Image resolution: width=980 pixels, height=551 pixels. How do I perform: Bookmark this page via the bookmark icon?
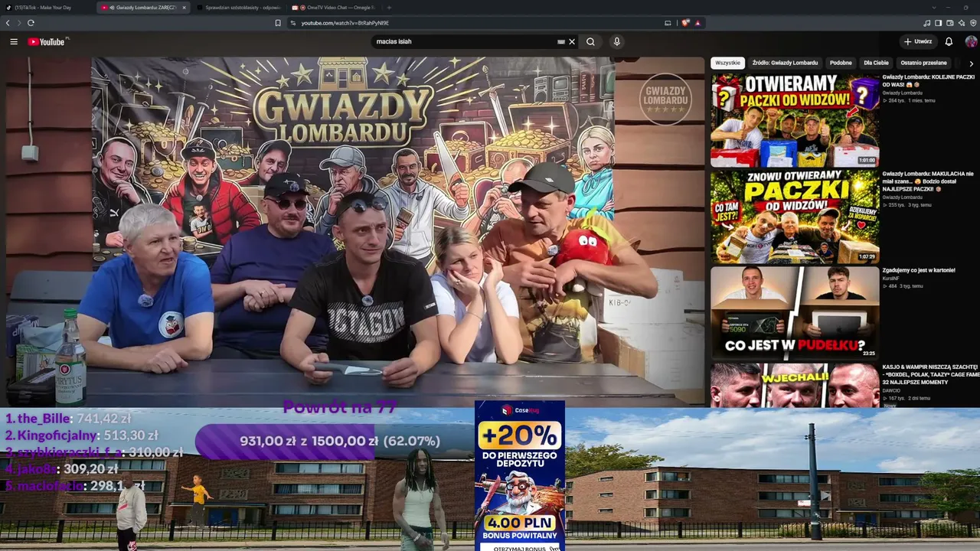click(x=278, y=23)
